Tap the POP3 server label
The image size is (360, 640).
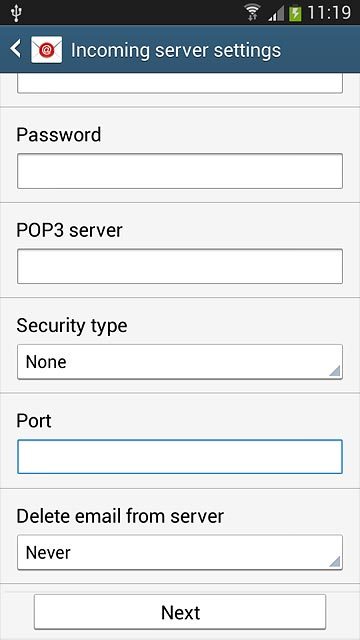tap(69, 230)
